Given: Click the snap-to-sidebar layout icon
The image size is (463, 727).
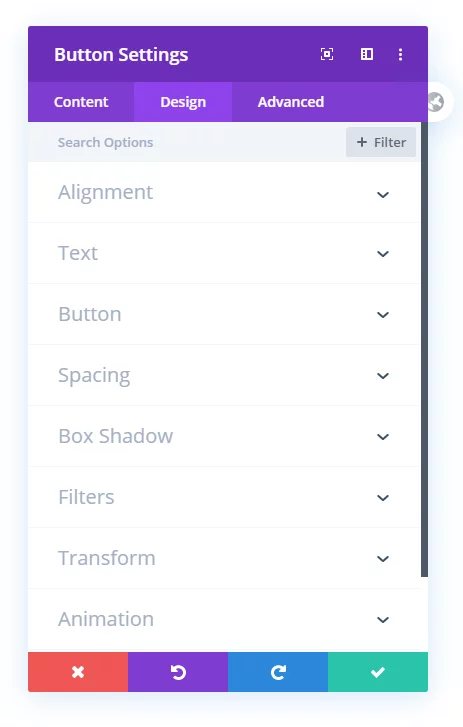Looking at the screenshot, I should pos(367,54).
